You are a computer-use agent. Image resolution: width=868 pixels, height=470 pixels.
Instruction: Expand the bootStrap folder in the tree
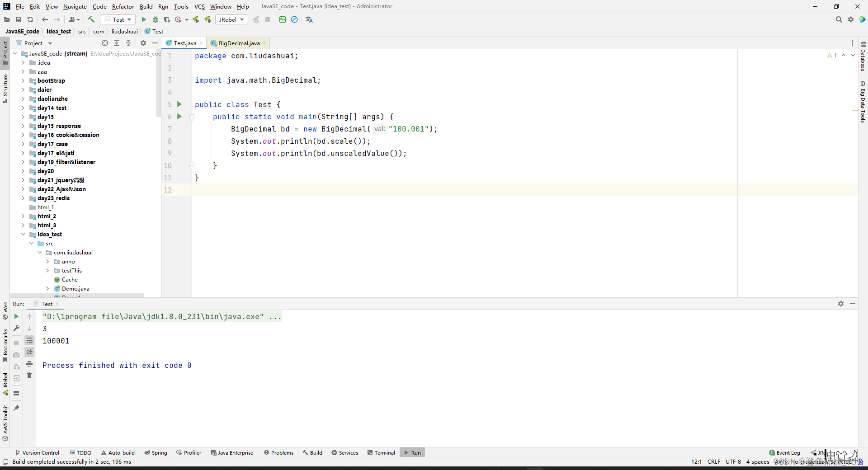pyautogui.click(x=23, y=80)
